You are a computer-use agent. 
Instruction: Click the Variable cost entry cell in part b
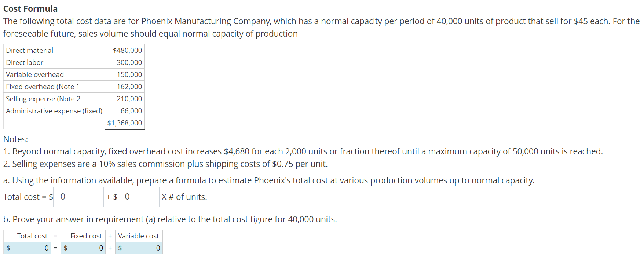pyautogui.click(x=139, y=248)
